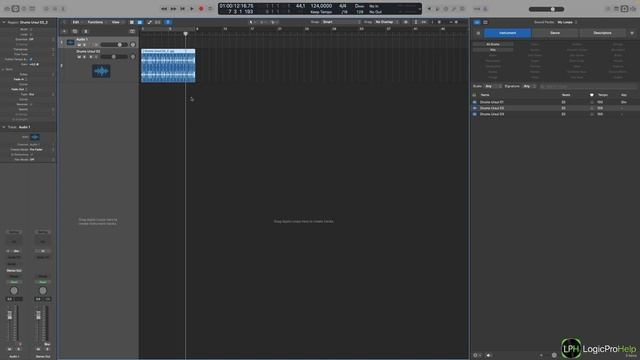This screenshot has width=640, height=360.
Task: Click the 4/4 time signature display
Action: (342, 6)
